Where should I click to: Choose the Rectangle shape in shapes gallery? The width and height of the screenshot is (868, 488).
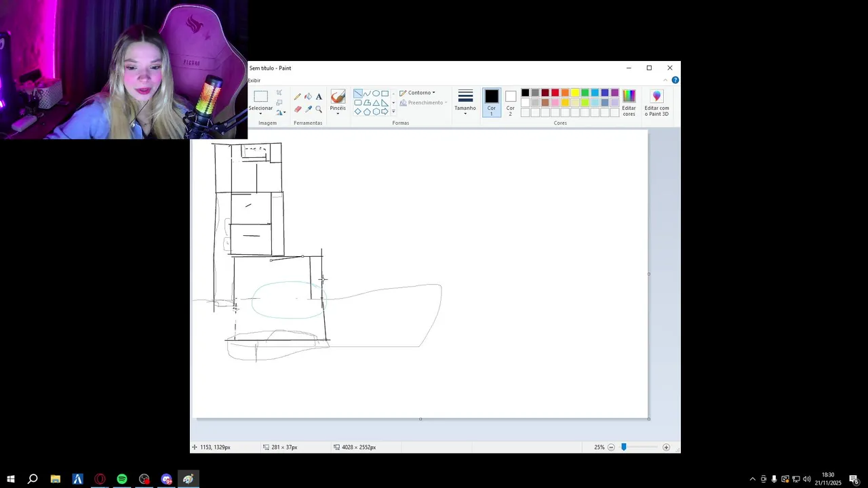(x=384, y=94)
